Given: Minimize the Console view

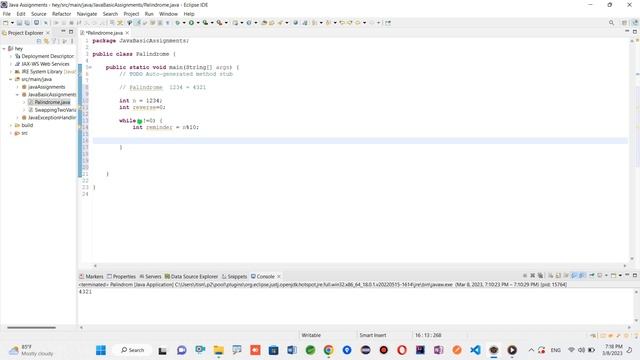Looking at the screenshot, I should (x=627, y=276).
